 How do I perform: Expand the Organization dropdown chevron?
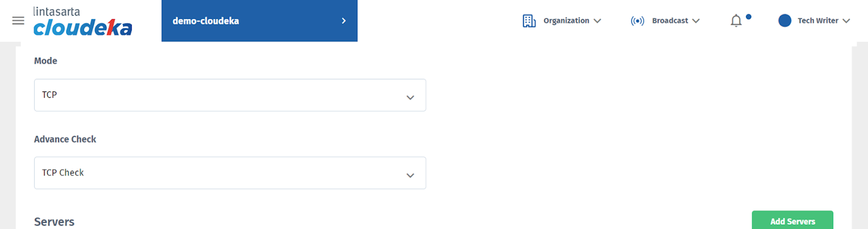(598, 21)
